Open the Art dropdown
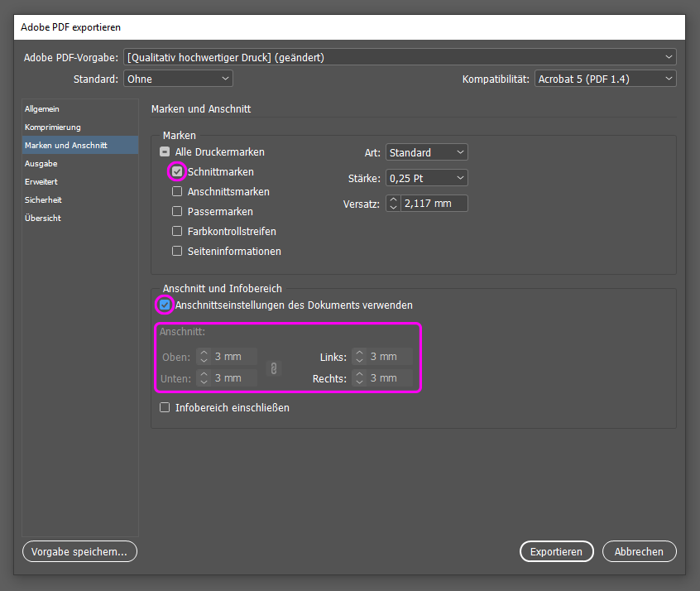This screenshot has height=591, width=700. coord(426,153)
